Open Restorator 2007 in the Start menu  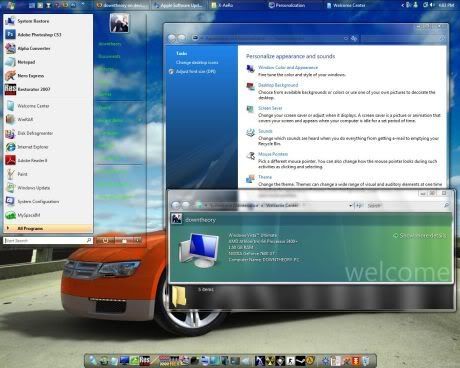click(x=48, y=89)
